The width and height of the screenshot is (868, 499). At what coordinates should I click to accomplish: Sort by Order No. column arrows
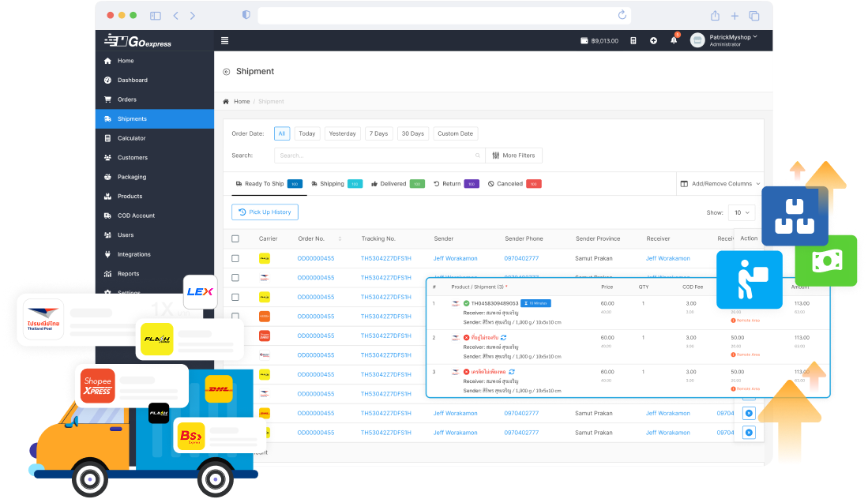pos(340,239)
